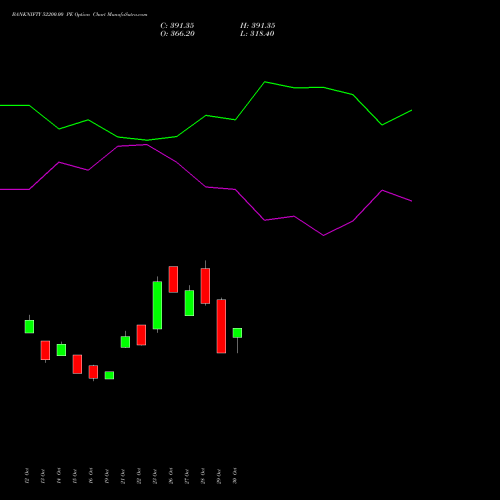Select the green candle for 14 Oct
Viewport: 500px width, 500px height.
point(61,350)
